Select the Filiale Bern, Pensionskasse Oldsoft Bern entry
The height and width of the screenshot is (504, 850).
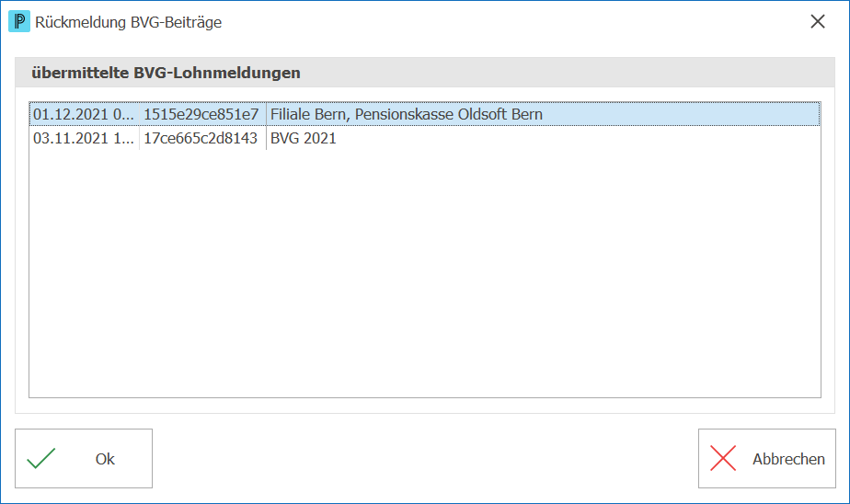[543, 114]
